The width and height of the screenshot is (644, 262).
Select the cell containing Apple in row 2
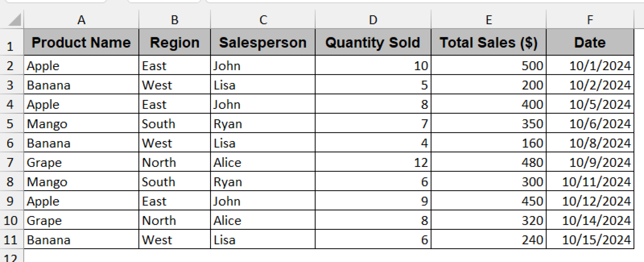tap(82, 65)
